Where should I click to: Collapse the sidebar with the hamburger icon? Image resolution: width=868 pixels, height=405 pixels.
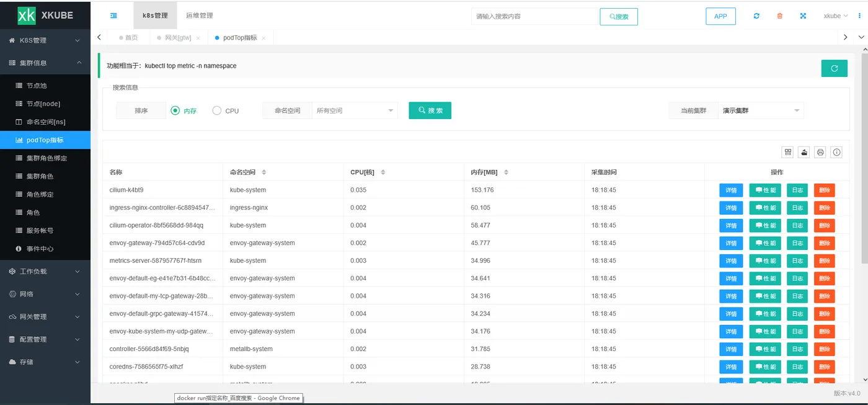point(113,16)
